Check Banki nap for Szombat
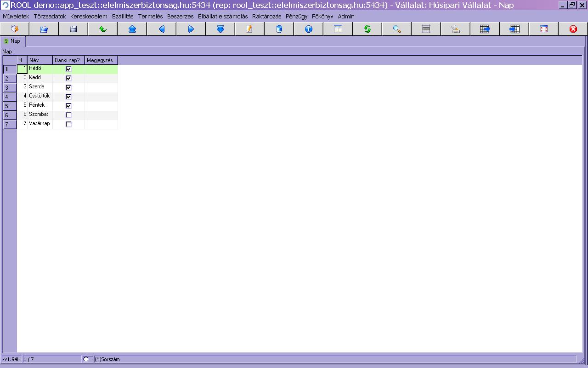This screenshot has width=588, height=368. coord(68,115)
